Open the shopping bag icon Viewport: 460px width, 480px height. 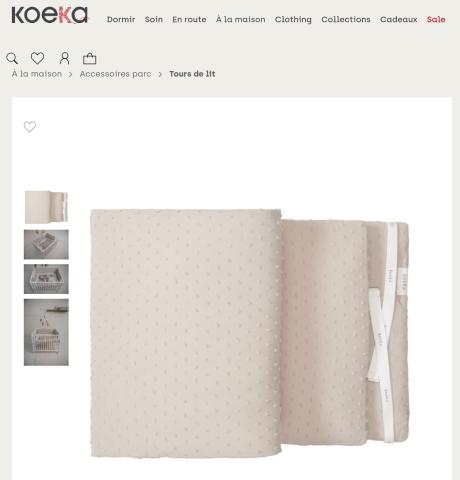(89, 58)
